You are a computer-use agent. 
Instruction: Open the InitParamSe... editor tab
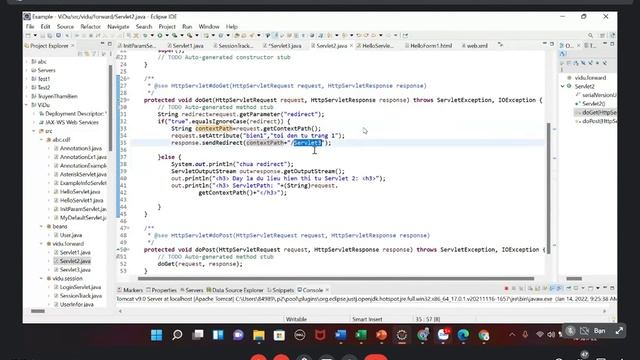tap(136, 46)
